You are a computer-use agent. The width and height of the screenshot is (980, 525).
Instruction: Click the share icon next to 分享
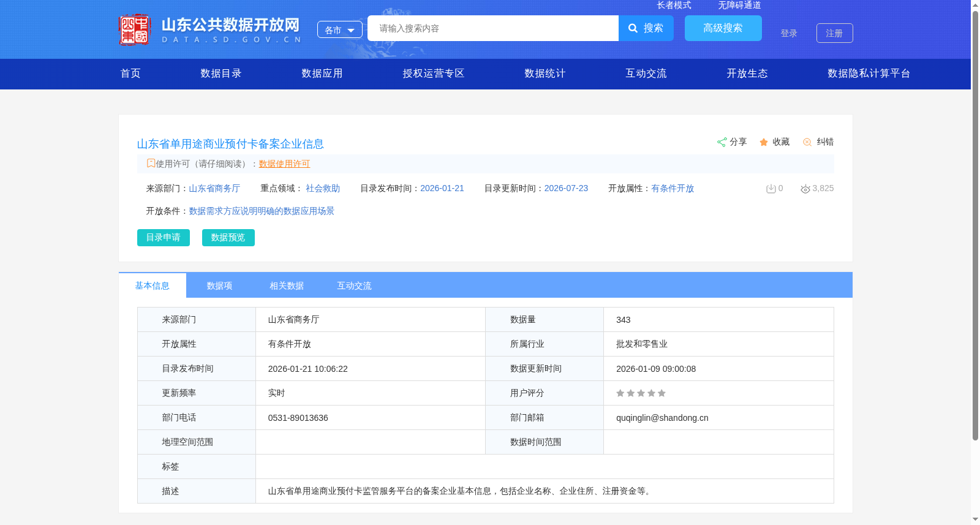(722, 142)
